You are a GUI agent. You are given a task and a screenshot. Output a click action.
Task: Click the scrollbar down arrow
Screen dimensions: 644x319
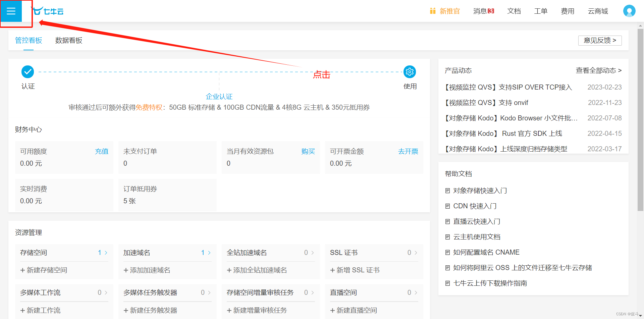(x=640, y=316)
